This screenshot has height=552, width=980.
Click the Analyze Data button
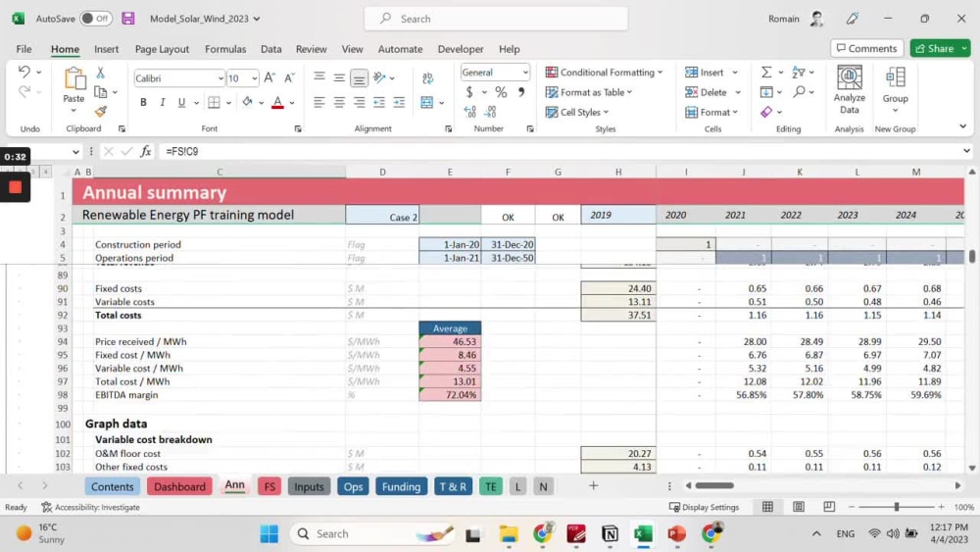click(x=850, y=90)
